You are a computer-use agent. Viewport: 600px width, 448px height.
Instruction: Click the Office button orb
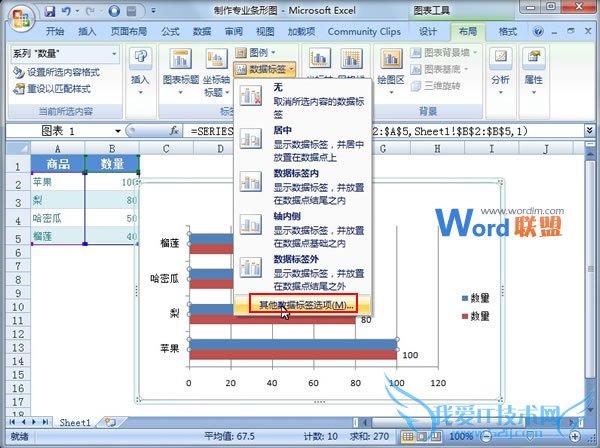point(22,18)
